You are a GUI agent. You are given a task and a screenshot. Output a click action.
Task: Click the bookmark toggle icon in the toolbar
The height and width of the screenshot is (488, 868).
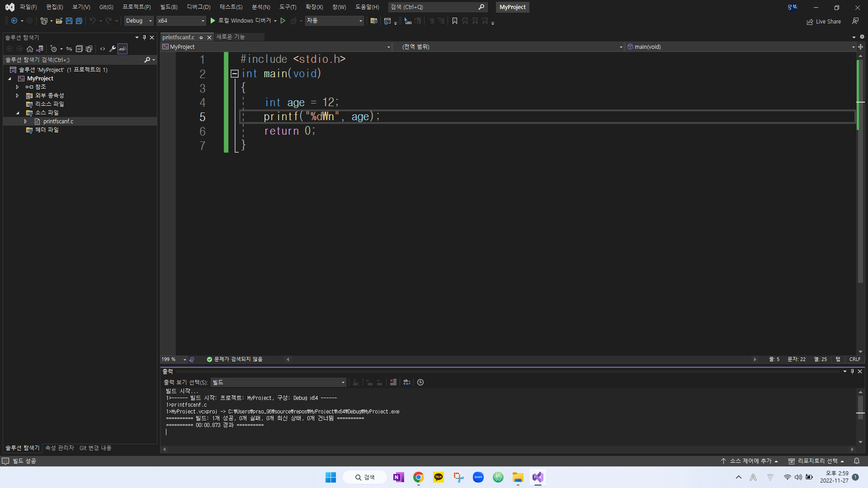[x=455, y=21]
